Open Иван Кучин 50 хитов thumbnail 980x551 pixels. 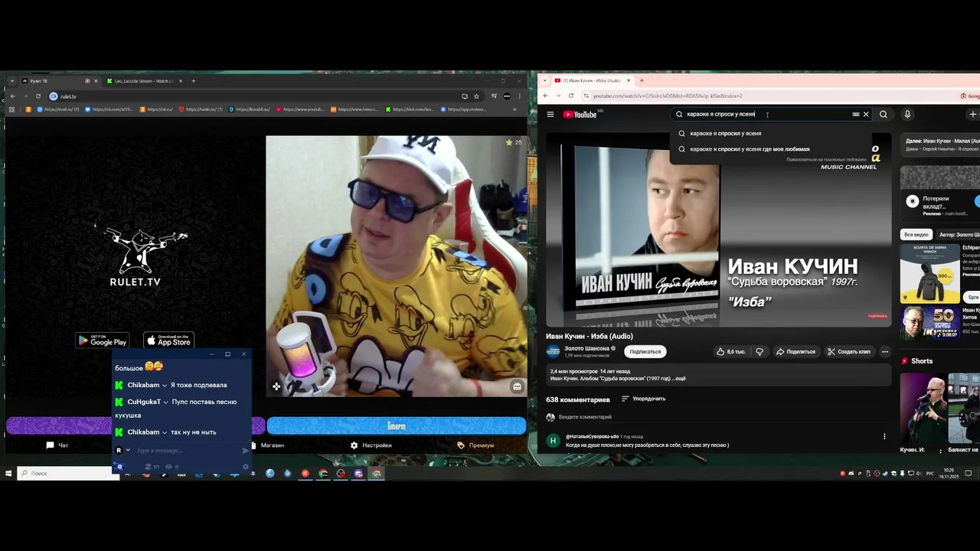coord(929,322)
